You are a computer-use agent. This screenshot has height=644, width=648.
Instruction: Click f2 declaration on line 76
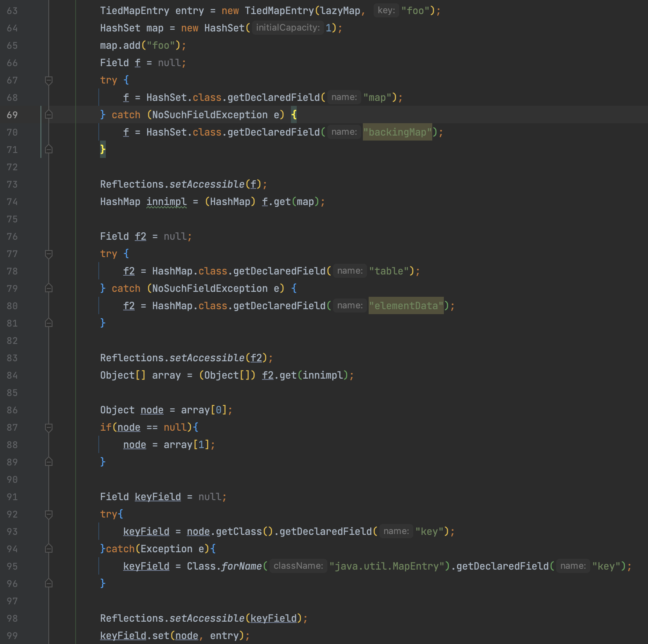[x=141, y=236]
